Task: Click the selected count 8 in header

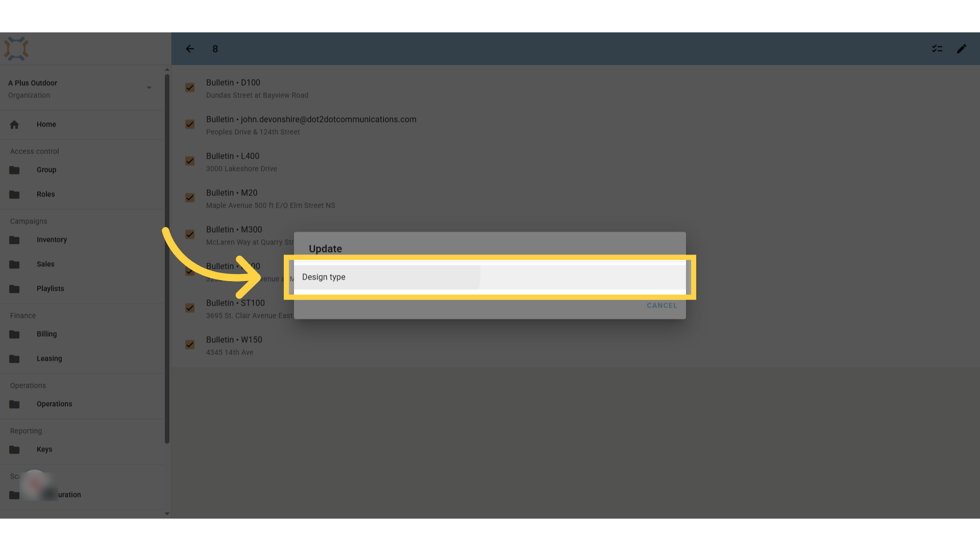Action: click(215, 49)
